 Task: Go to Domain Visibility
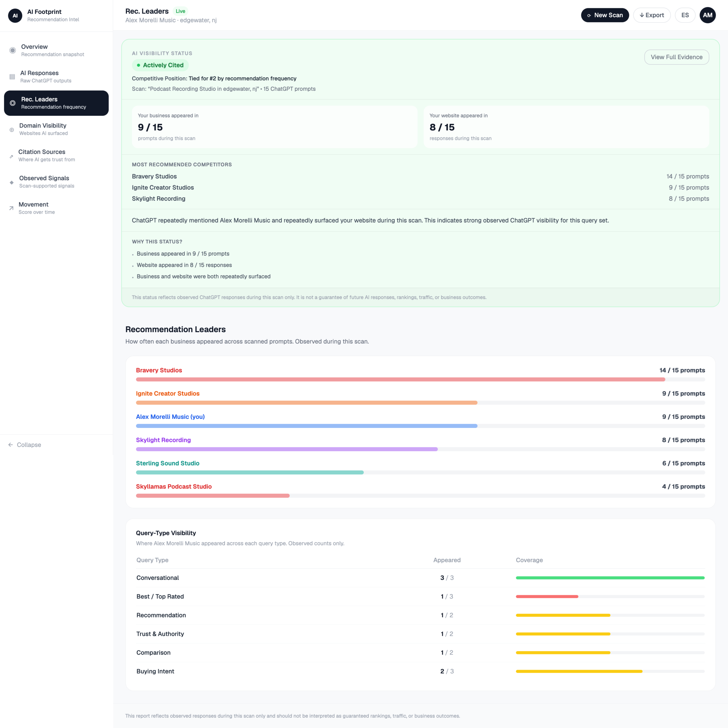point(56,129)
